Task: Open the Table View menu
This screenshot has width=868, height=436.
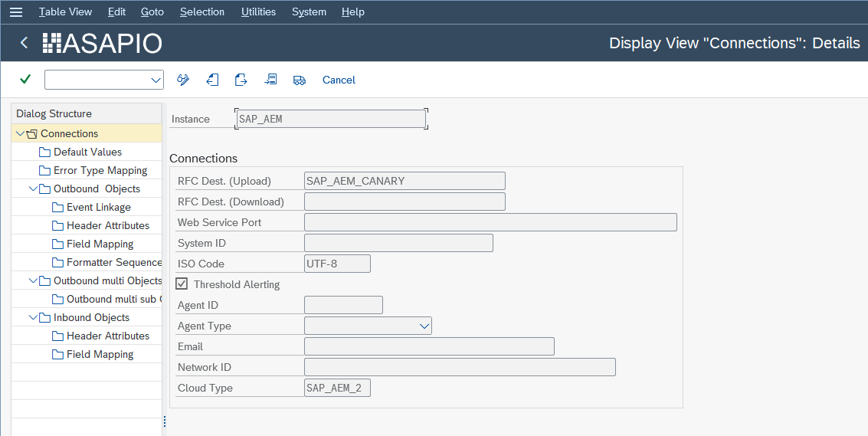Action: (65, 11)
